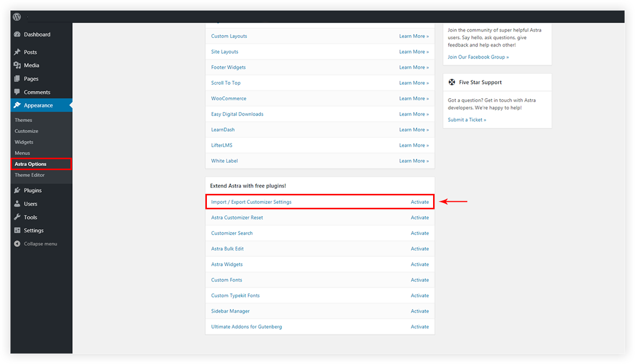Screen dimensions: 635x364
Task: Open Customize submenu item
Action: [x=26, y=131]
